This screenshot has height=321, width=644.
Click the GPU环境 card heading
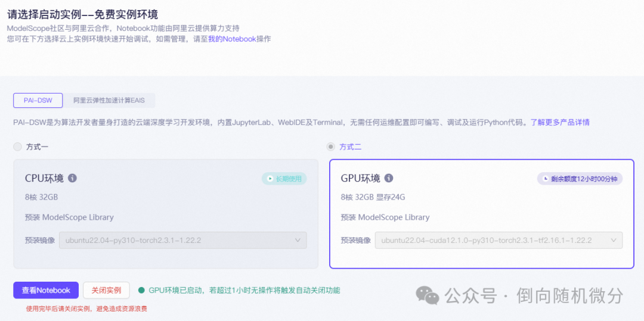click(360, 178)
